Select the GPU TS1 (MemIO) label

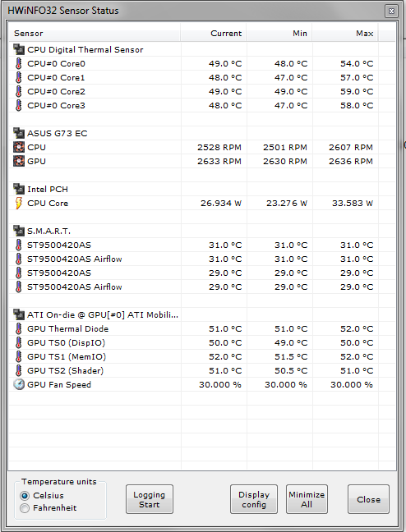(67, 356)
